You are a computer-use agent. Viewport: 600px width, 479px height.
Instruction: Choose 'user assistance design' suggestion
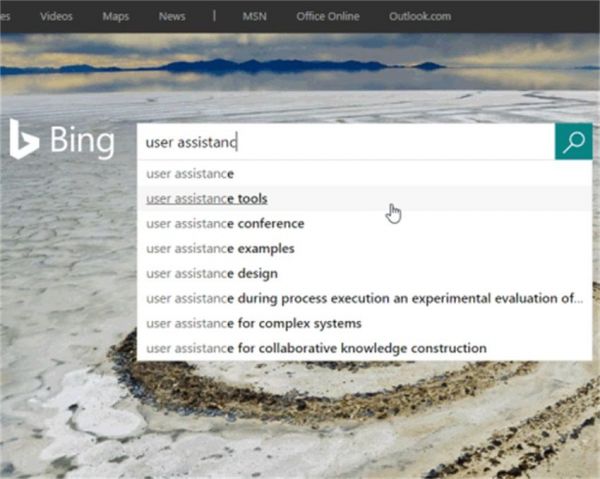click(x=212, y=274)
